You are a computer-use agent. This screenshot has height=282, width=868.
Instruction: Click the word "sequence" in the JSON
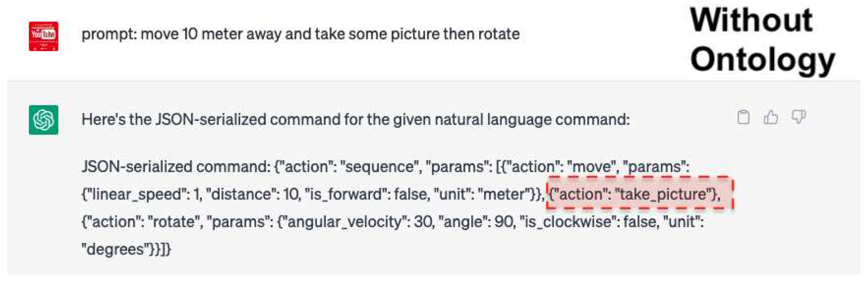tap(379, 167)
